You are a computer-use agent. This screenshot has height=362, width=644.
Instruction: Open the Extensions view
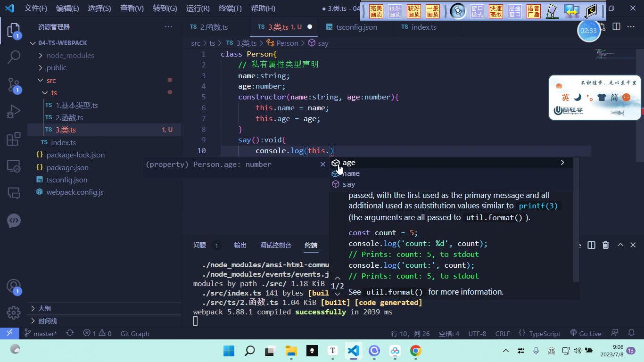point(14,139)
